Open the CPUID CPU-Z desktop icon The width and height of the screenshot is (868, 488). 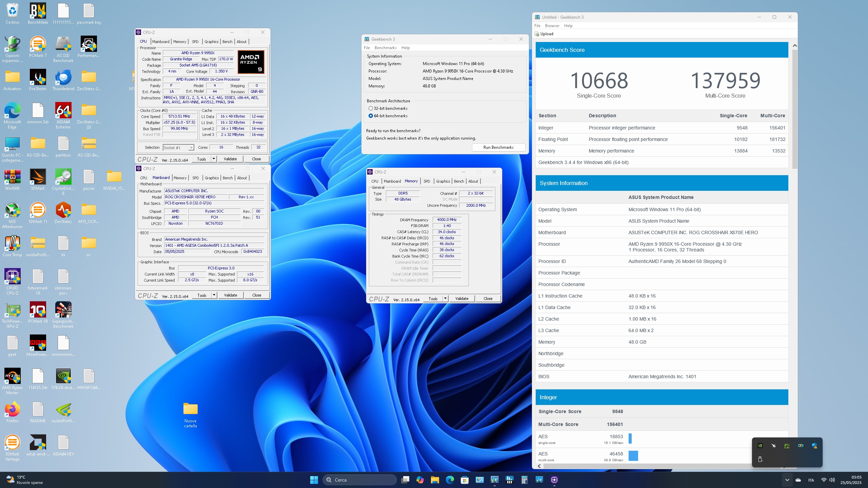pos(12,282)
